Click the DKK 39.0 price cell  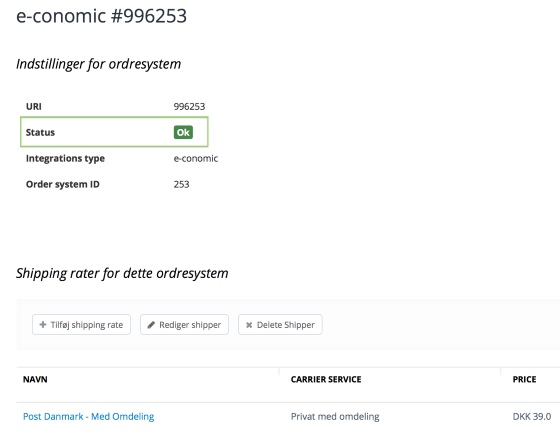point(532,416)
